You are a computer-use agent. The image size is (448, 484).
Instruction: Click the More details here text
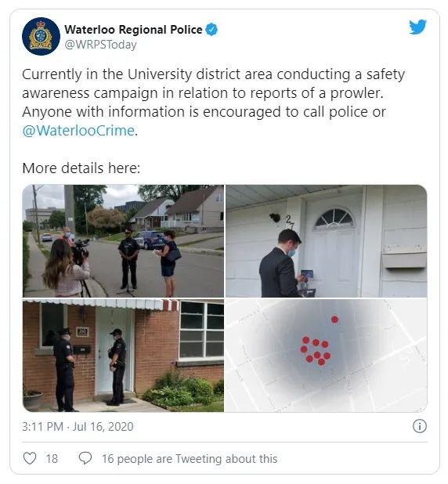click(x=81, y=168)
